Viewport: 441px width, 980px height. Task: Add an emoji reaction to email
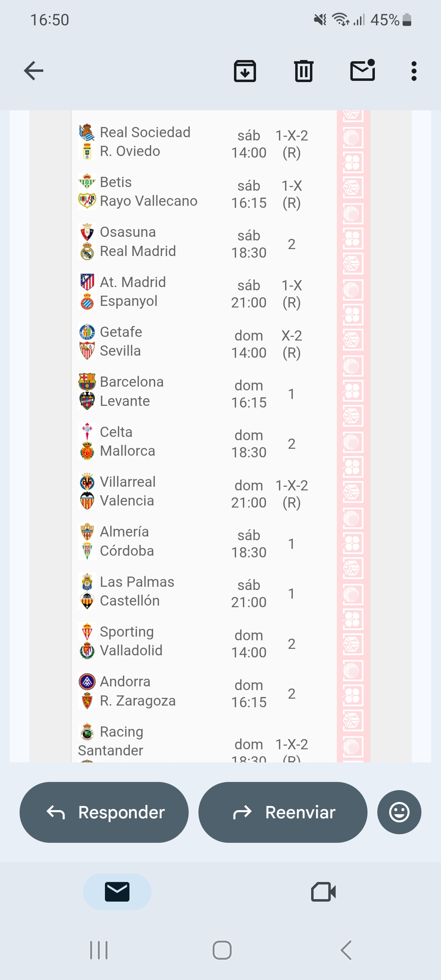coord(399,812)
